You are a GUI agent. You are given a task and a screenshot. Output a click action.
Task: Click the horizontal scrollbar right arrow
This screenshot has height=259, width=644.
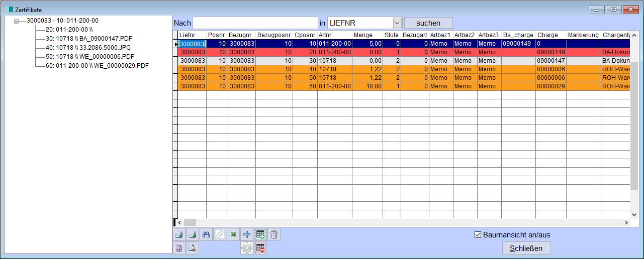(626, 222)
